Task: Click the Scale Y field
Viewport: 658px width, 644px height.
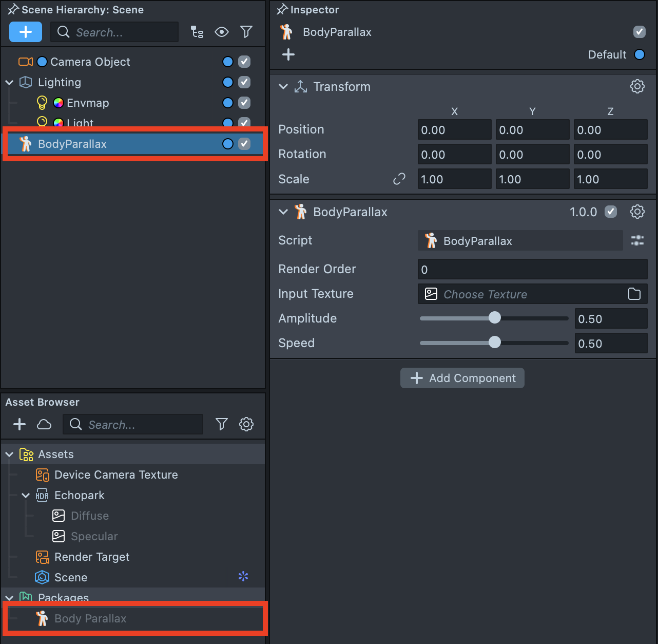Action: 532,179
